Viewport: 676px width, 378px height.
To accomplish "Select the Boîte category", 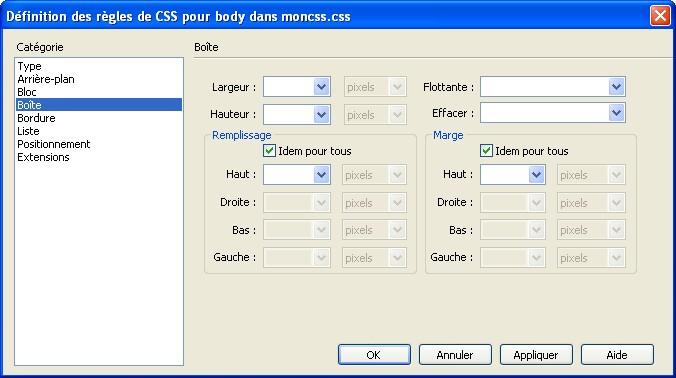I will click(x=99, y=105).
